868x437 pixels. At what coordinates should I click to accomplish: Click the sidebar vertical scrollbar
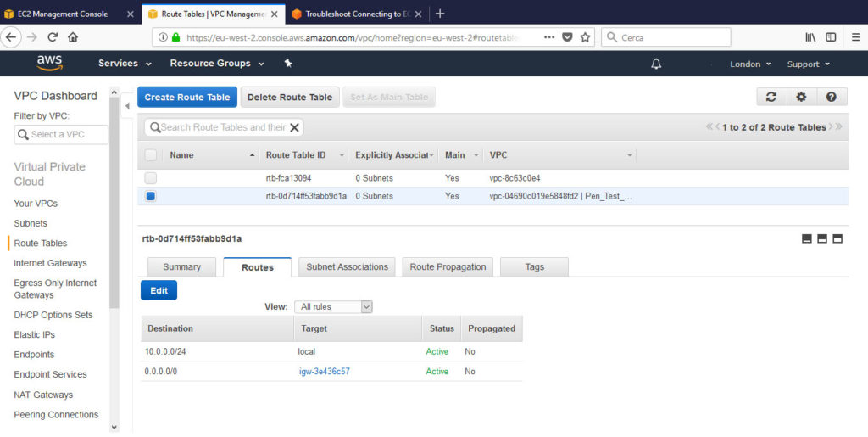(114, 204)
